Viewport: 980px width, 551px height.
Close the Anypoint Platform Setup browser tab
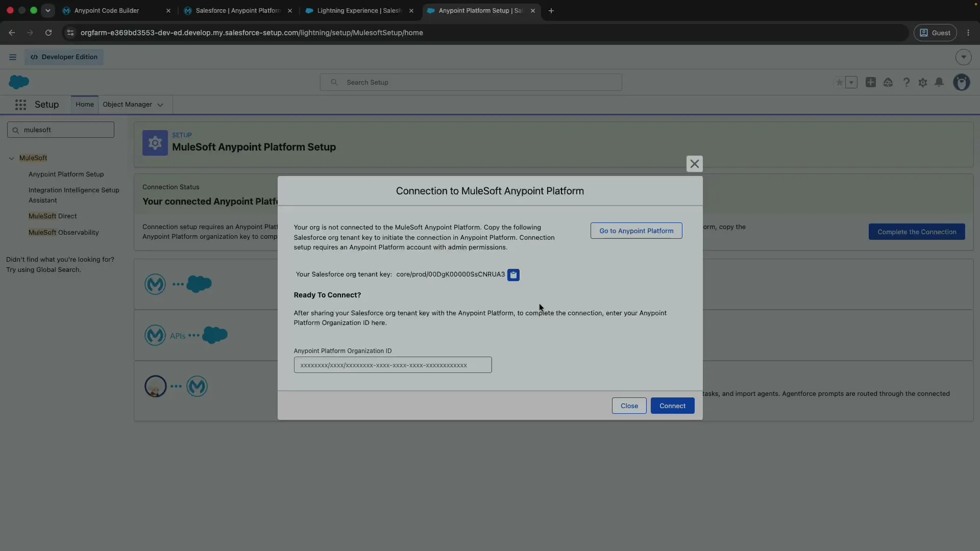tap(532, 10)
